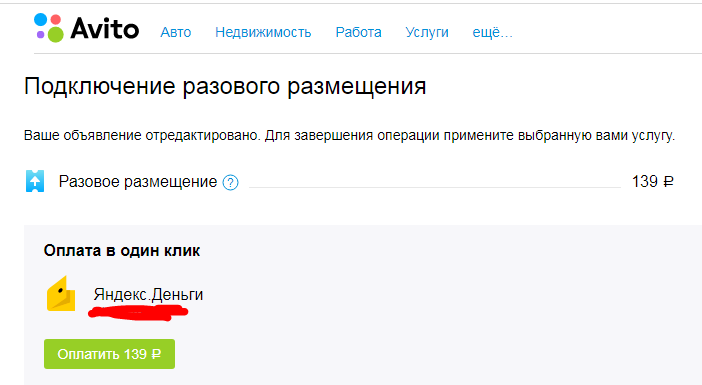Click the ruble sign on the pay button
This screenshot has height=385, width=702.
point(156,354)
